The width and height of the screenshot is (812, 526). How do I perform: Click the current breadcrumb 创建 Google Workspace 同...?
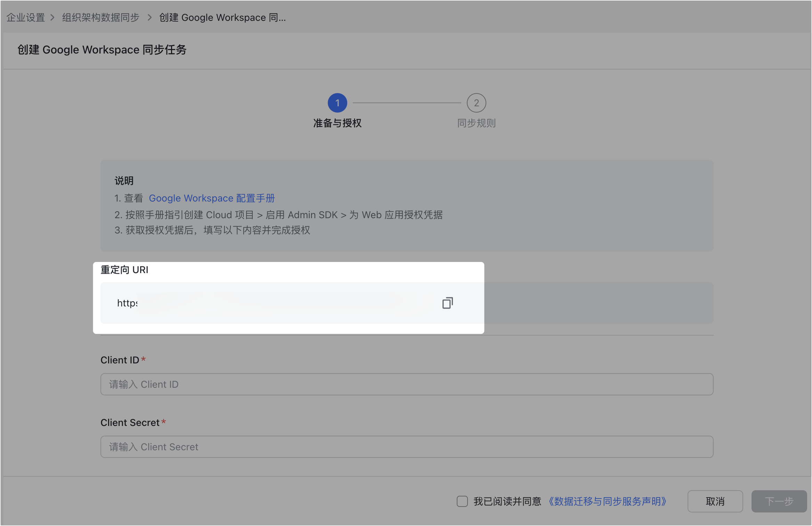pos(222,17)
